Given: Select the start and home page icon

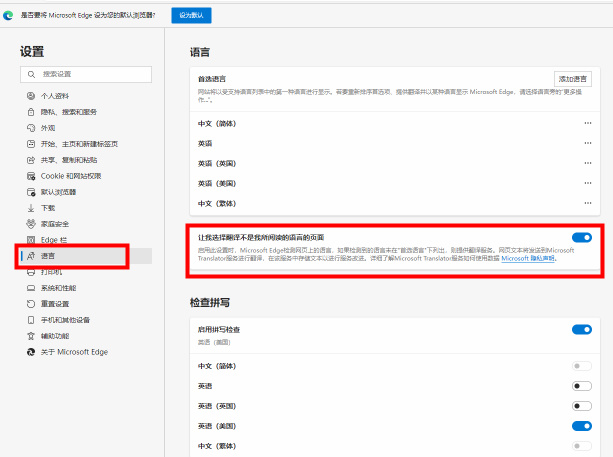Looking at the screenshot, I should click(31, 144).
